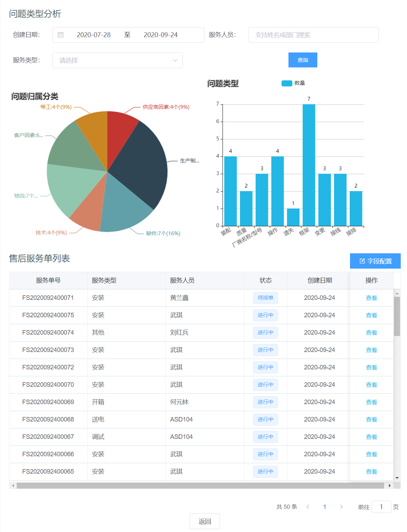Click the 服务单号 column header
The width and height of the screenshot is (407, 532).
[48, 280]
